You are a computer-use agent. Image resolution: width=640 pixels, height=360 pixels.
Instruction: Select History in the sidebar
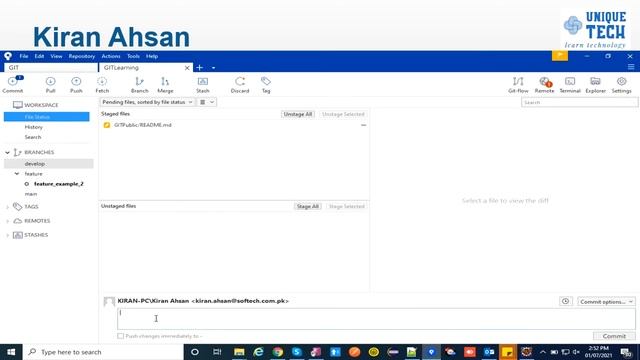[33, 127]
